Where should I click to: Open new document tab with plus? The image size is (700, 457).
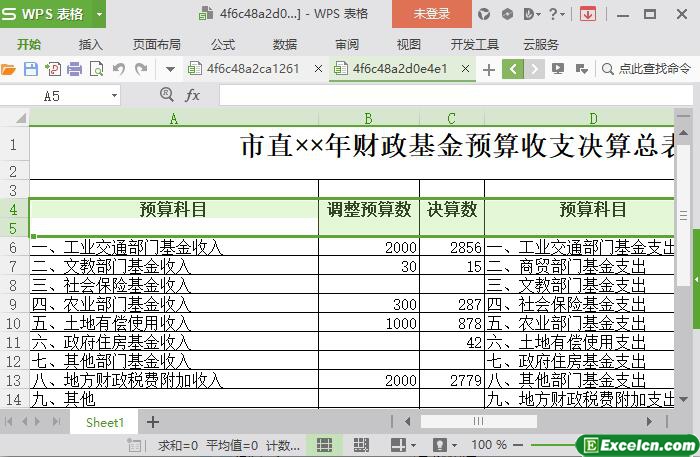click(x=488, y=69)
